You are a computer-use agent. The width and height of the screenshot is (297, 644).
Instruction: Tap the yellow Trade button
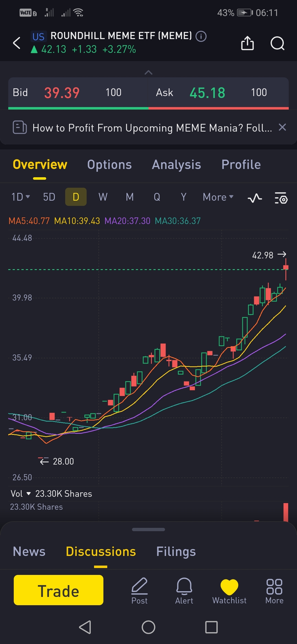(x=59, y=590)
